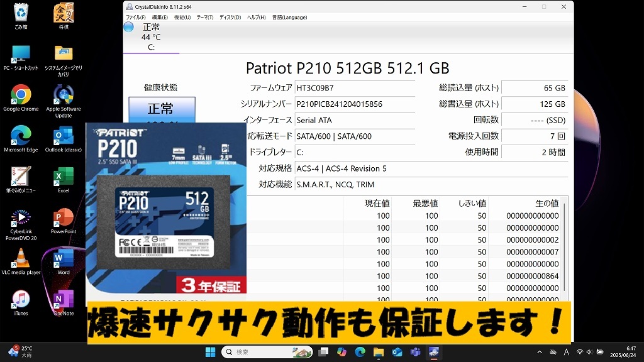Viewport: 644px width, 362px height.
Task: Click the raw value 000000000864
Action: (532, 277)
